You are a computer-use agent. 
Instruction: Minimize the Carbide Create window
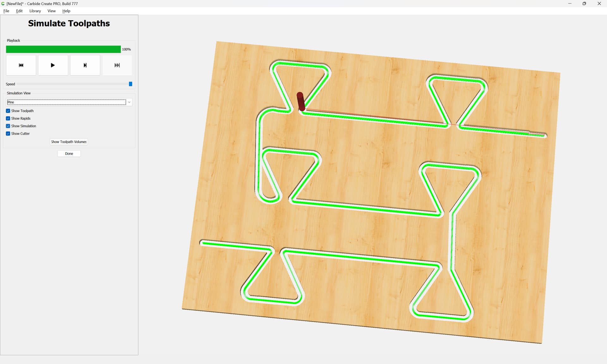pos(570,3)
